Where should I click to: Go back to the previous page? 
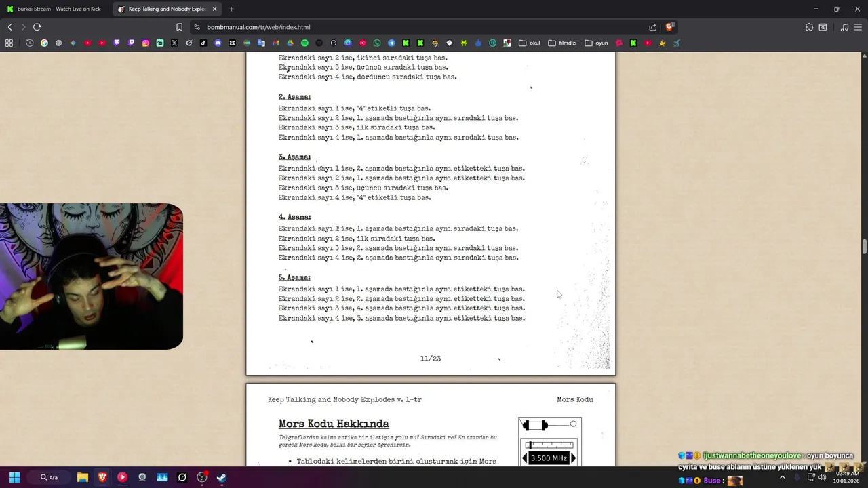(x=9, y=27)
